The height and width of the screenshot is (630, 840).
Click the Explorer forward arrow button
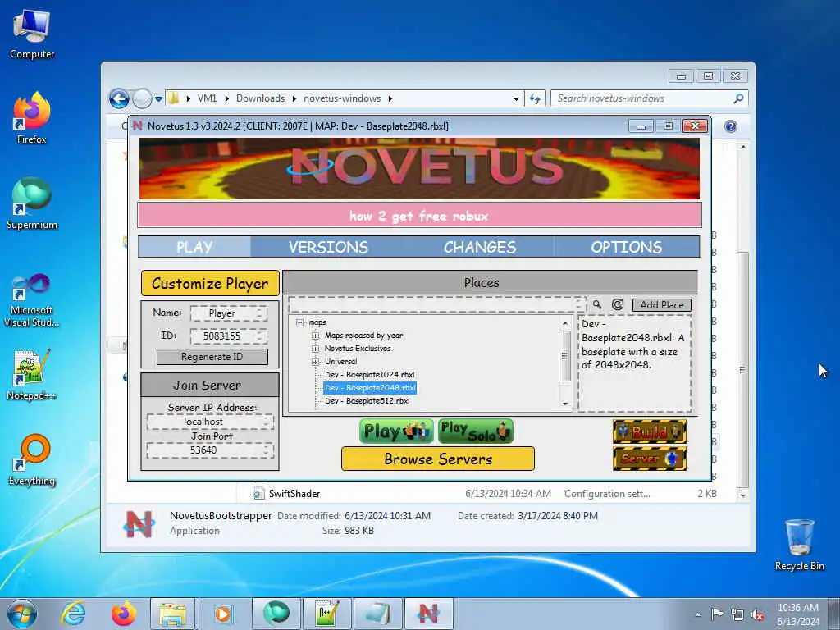tap(142, 98)
